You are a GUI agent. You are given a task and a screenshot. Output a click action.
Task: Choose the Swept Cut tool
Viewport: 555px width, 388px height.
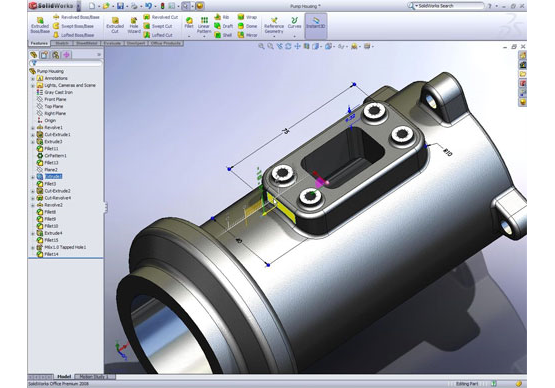pos(158,26)
